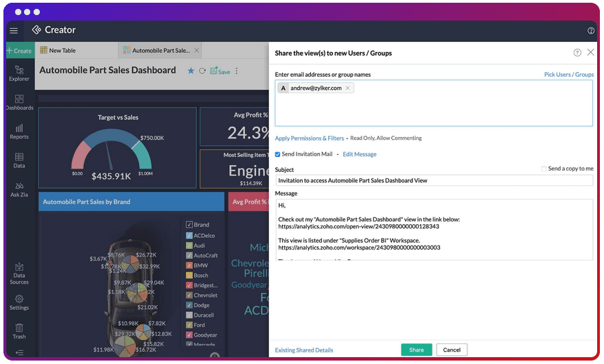
Task: Open Existing Shared Details link
Action: (304, 350)
